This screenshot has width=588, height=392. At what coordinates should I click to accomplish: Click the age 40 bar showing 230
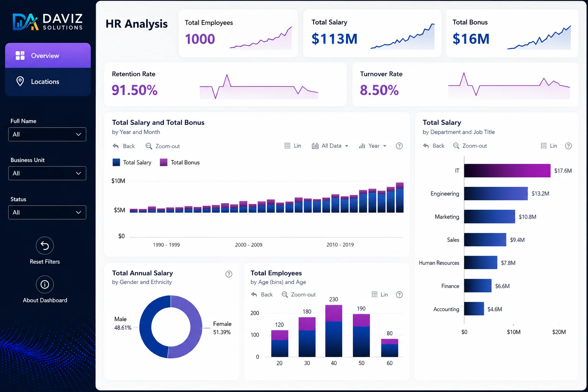pos(334,331)
